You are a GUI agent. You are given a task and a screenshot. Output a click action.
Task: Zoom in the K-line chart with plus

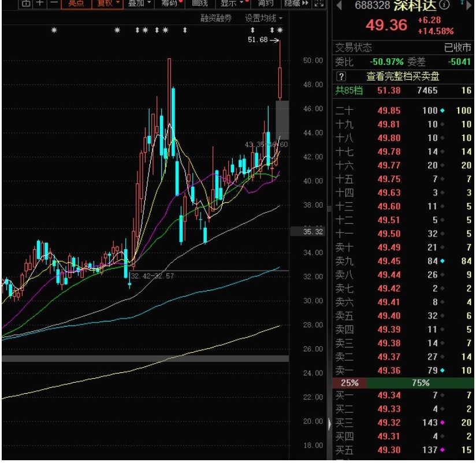tap(40, 3)
